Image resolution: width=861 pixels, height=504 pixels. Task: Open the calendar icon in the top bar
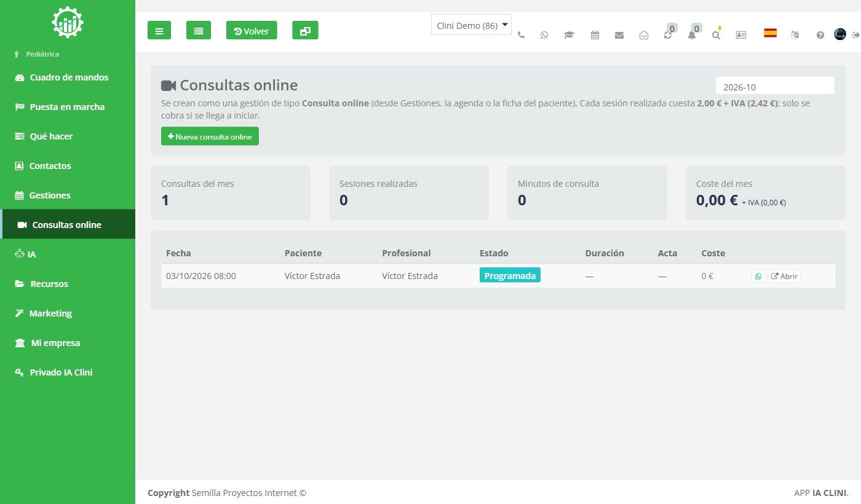click(595, 35)
